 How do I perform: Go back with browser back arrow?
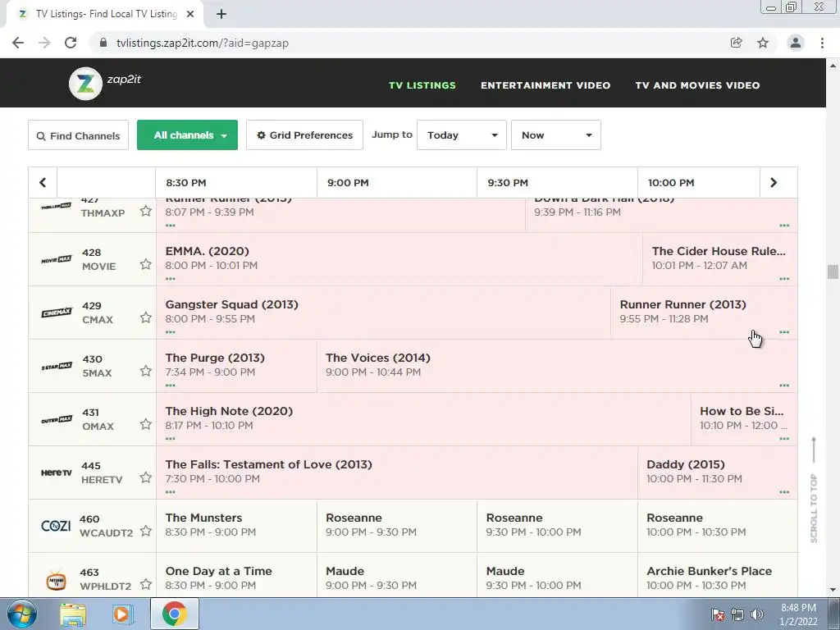(18, 43)
